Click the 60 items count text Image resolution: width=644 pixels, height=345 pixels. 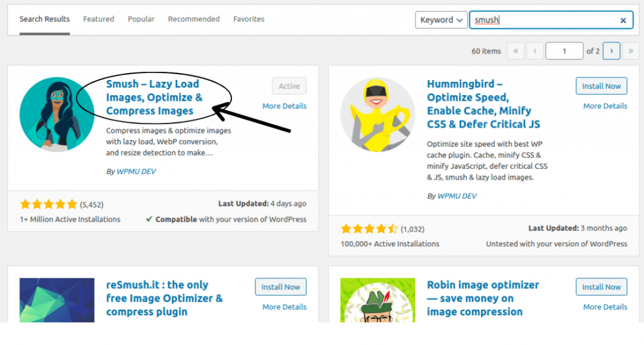486,51
